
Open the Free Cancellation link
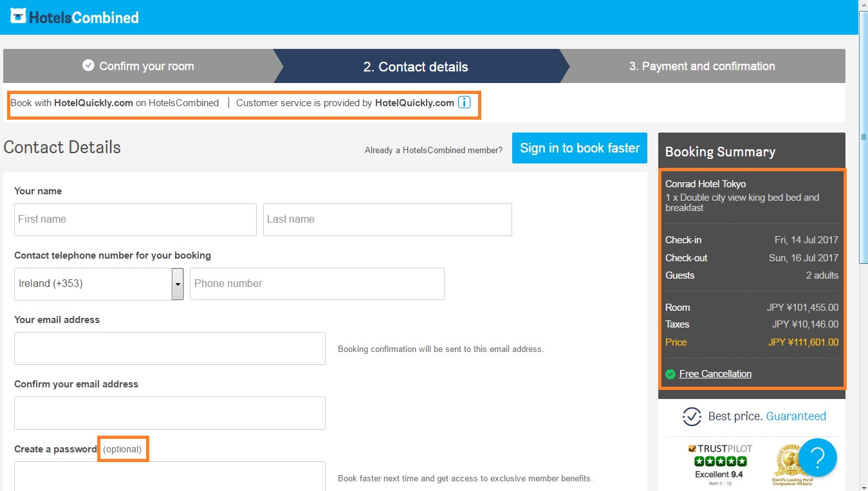coord(715,374)
